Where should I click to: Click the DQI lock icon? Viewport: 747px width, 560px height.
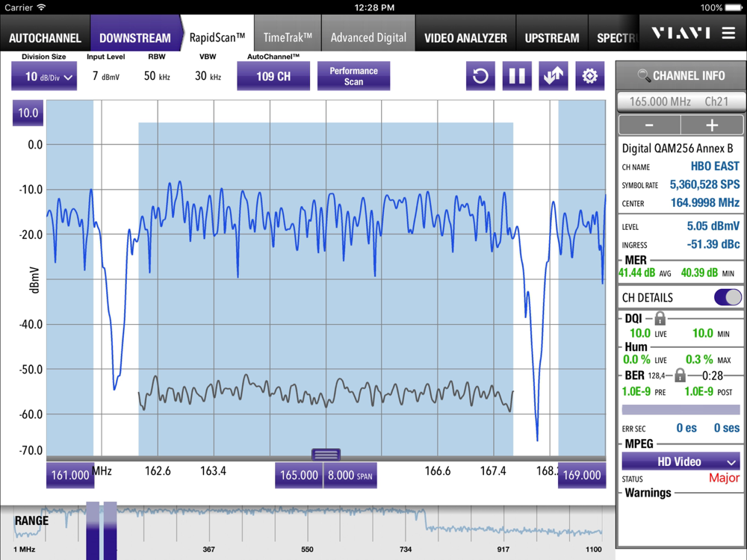(x=660, y=319)
